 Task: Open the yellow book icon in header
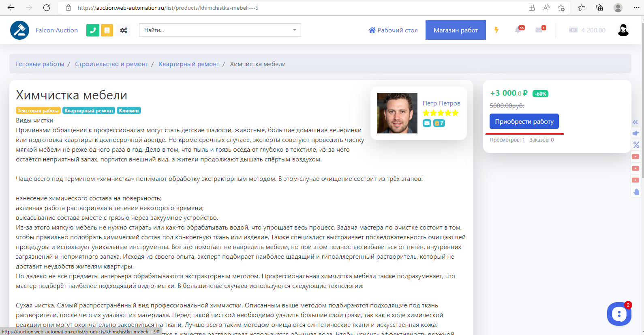tap(107, 30)
